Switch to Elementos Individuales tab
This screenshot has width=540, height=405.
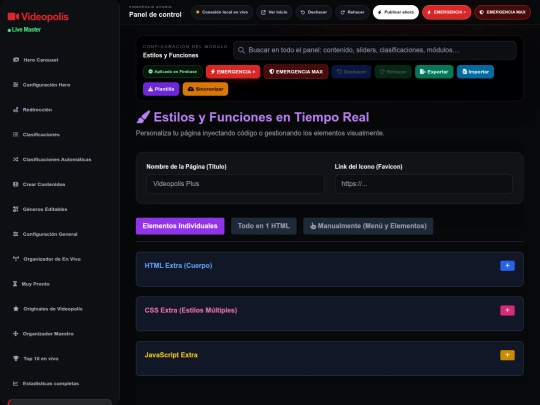coord(180,226)
